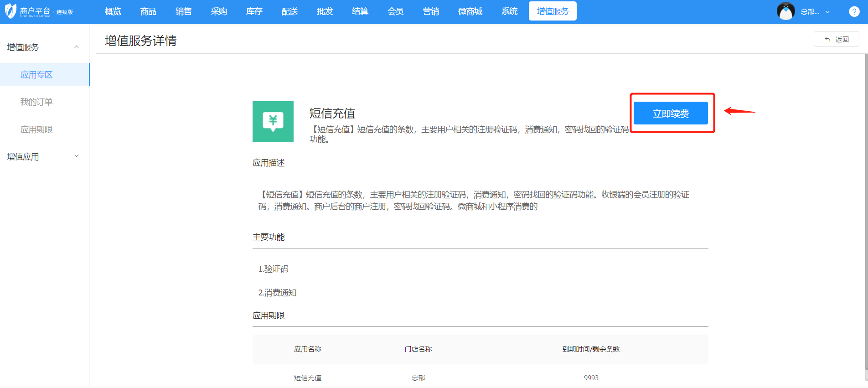Switch to the 库存 menu
Viewport: 868px width, 388px height.
254,11
